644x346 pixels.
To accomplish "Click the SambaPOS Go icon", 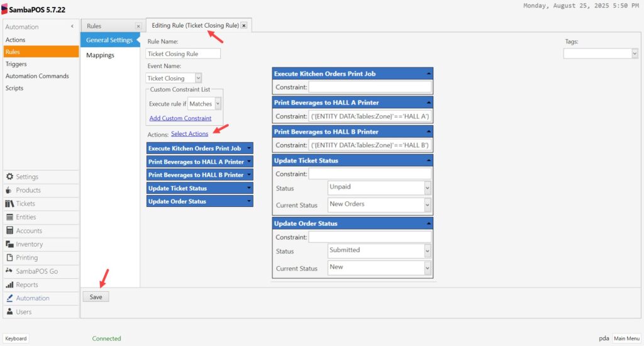I will pos(9,271).
